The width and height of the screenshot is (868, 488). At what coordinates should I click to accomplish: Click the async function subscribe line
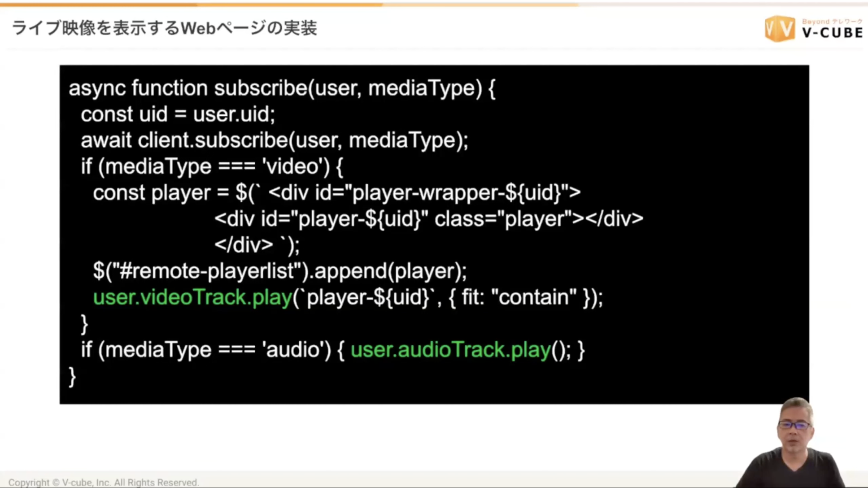point(282,88)
